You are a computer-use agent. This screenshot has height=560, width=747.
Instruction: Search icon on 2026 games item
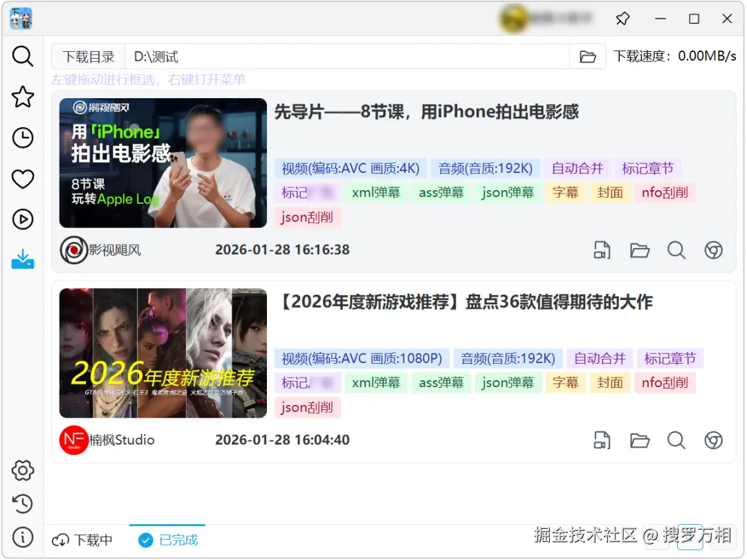coord(676,440)
